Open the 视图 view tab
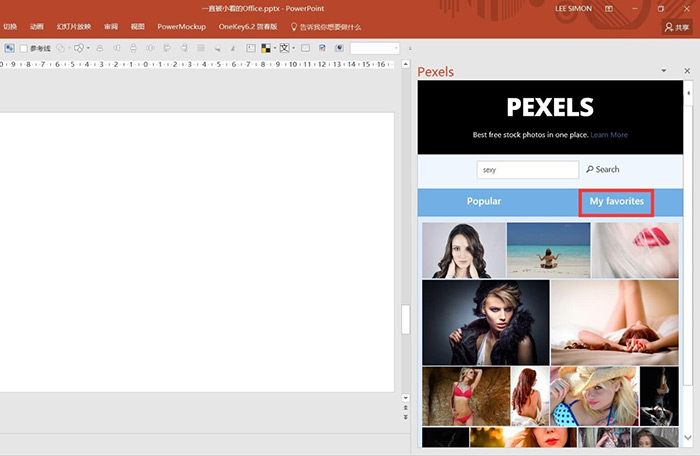Screen dimensions: 700x456 (138, 27)
